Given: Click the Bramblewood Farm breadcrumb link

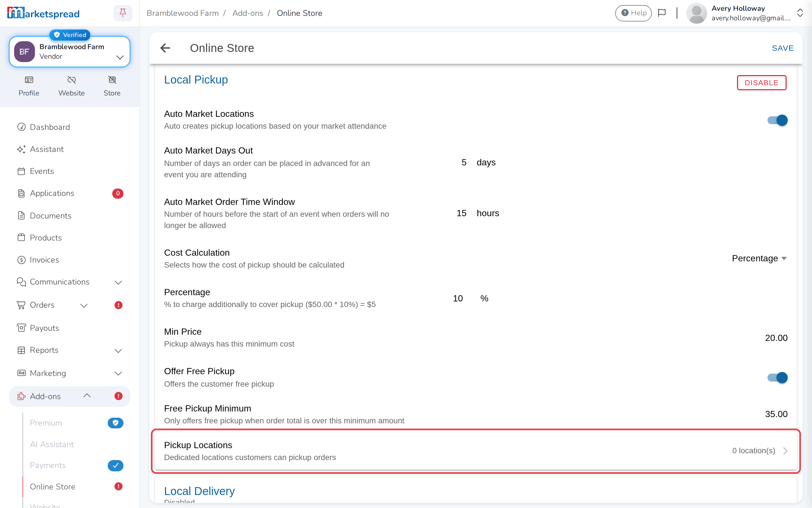Looking at the screenshot, I should [182, 13].
